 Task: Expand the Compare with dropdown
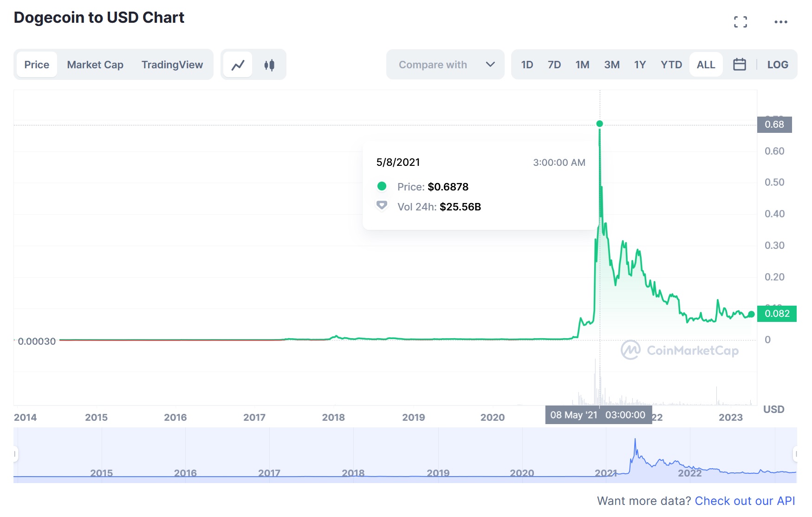(x=445, y=65)
